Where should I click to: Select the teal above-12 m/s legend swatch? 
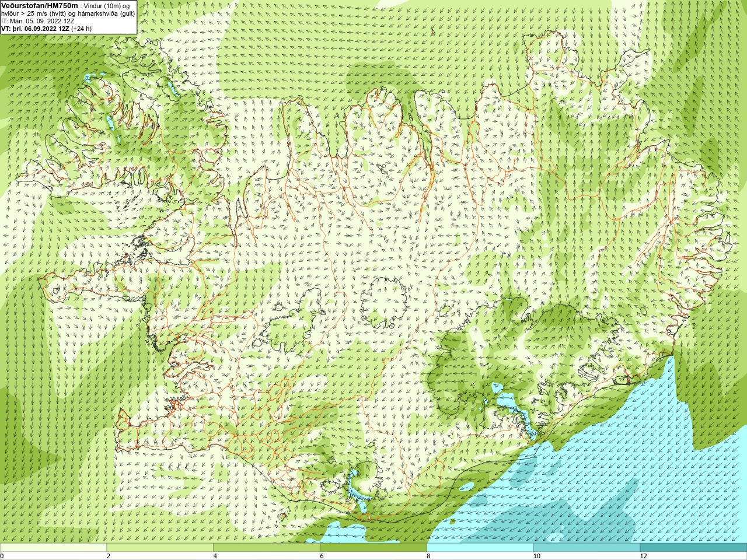pyautogui.click(x=693, y=548)
